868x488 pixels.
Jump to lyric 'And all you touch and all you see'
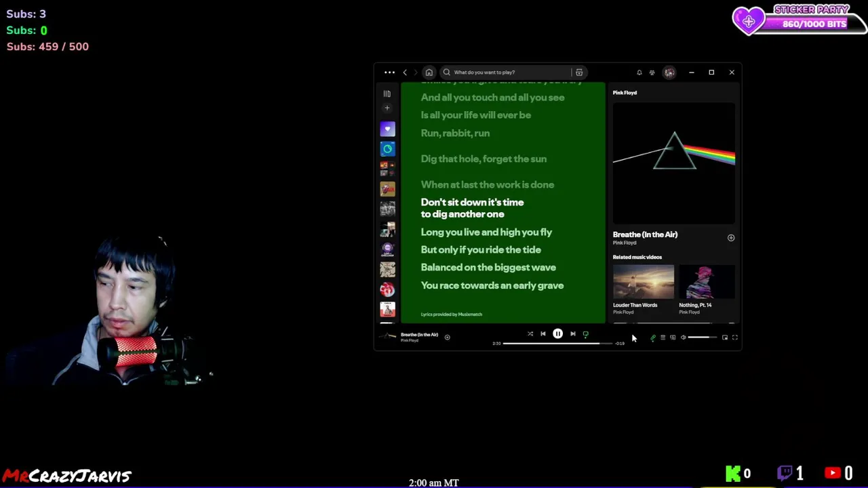pyautogui.click(x=492, y=98)
